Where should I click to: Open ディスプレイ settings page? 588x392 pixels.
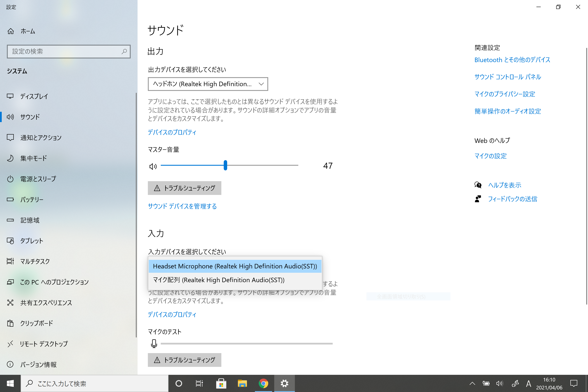34,96
